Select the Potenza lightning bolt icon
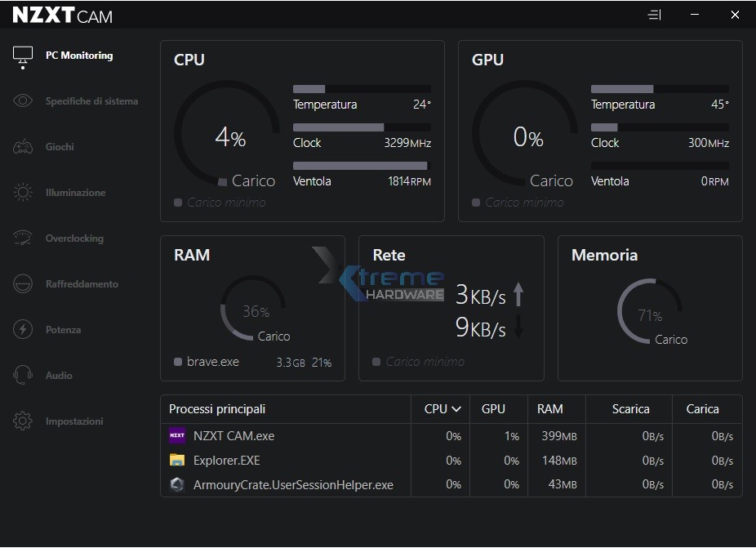 [x=23, y=330]
